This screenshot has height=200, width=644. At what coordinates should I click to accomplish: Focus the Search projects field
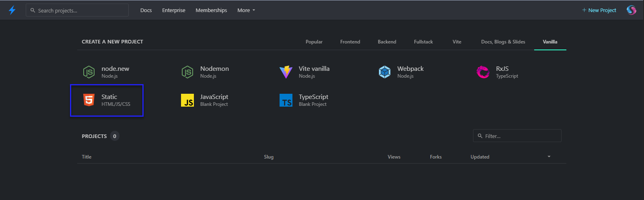77,10
